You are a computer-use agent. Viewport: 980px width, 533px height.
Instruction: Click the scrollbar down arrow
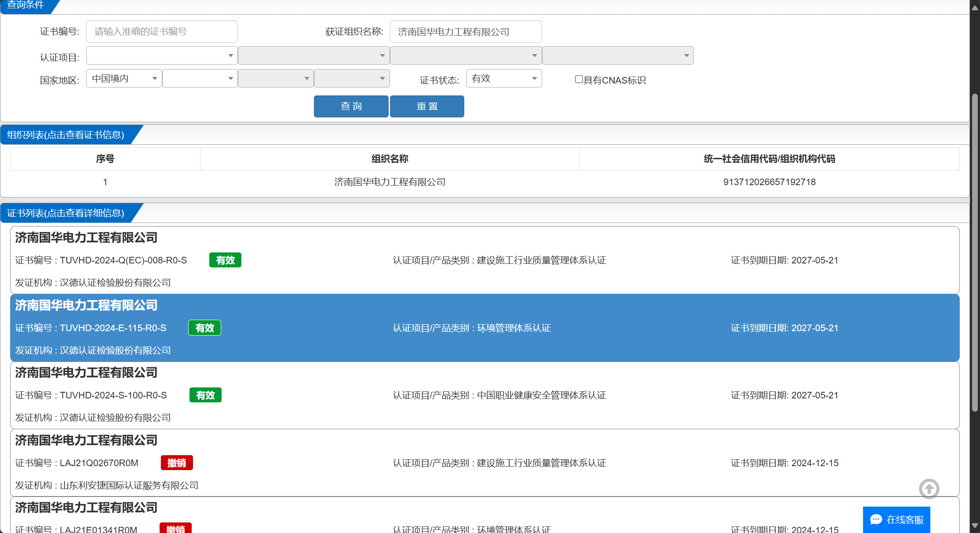[x=975, y=526]
